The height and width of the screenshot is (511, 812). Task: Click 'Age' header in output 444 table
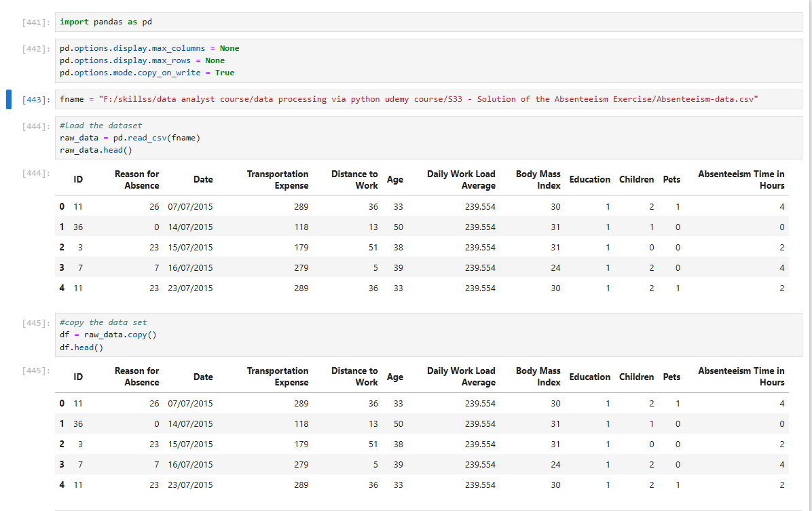[x=394, y=180]
